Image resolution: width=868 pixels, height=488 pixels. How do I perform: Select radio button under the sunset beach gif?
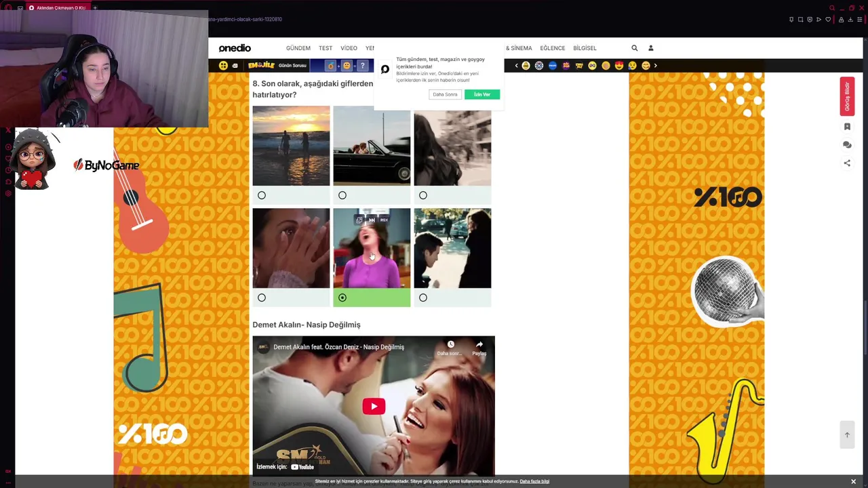point(262,195)
